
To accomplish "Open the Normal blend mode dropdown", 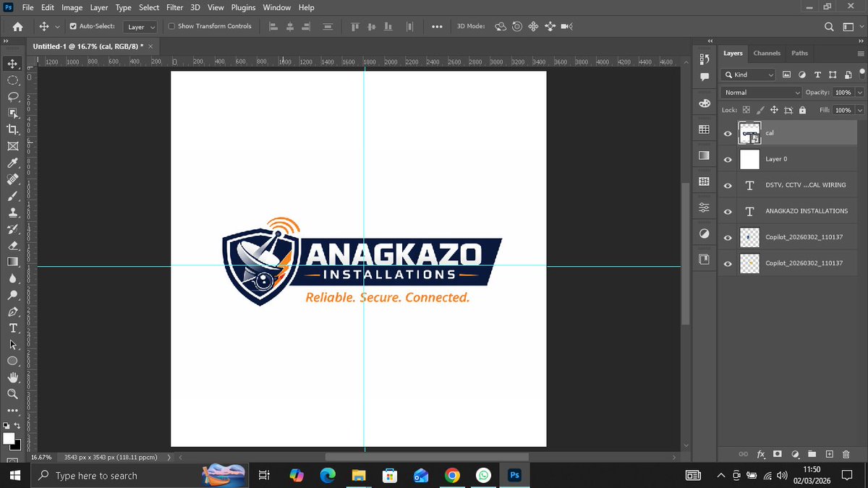I will (x=762, y=93).
